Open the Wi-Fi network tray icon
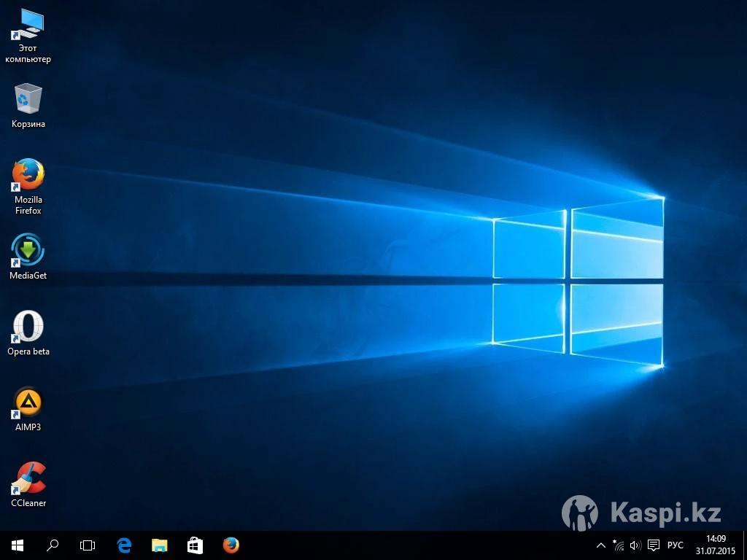747x560 pixels. pos(619,545)
